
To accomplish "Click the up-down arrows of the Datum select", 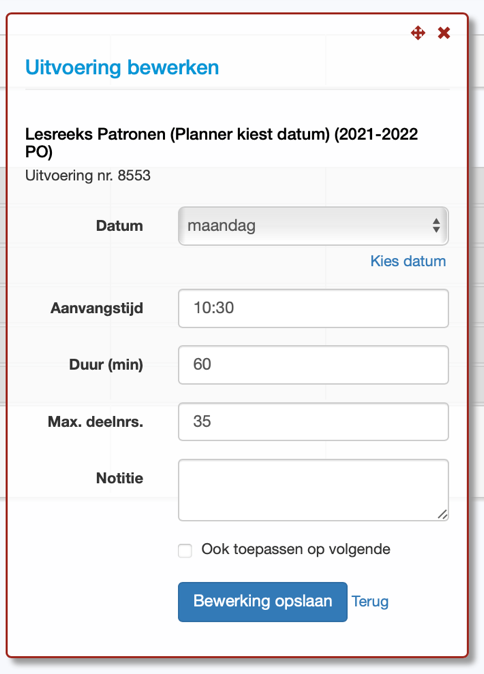I will pyautogui.click(x=436, y=226).
